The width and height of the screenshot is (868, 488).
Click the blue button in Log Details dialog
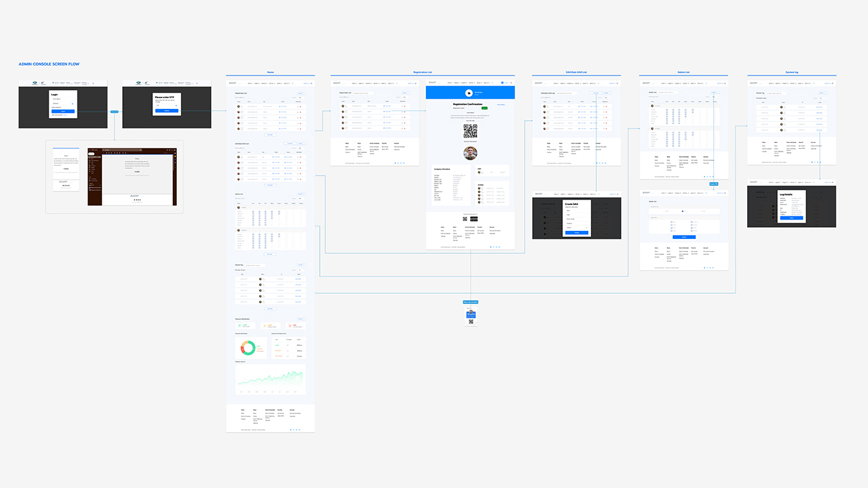[x=791, y=218]
